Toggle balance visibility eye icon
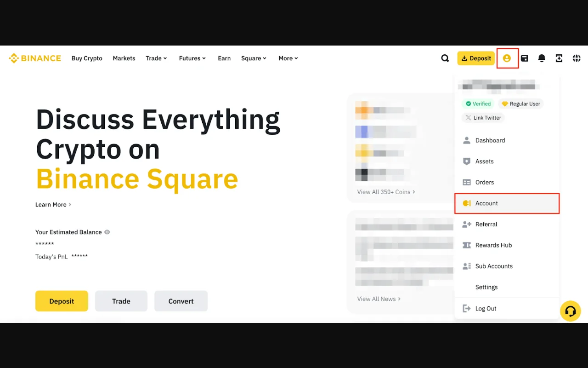 tap(107, 232)
